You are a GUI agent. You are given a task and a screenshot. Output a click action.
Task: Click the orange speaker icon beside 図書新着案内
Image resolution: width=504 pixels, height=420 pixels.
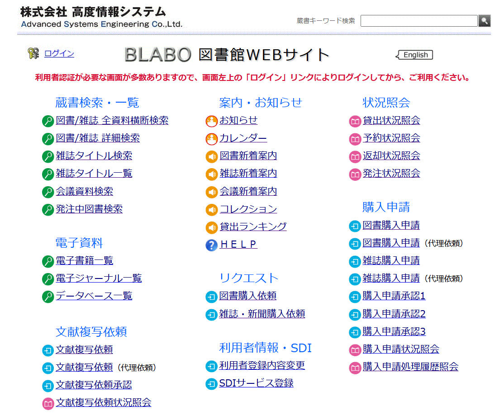pos(211,157)
